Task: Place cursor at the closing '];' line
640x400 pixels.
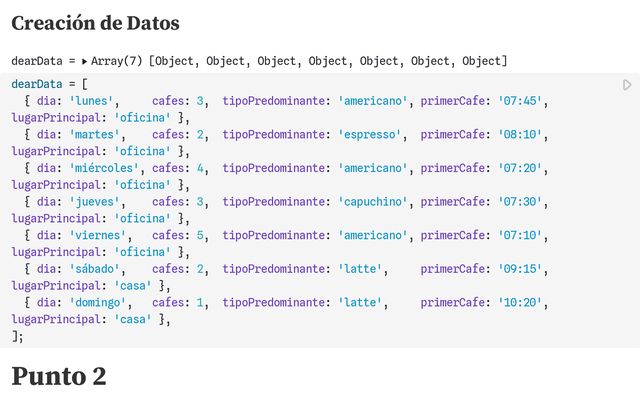Action: pos(17,336)
